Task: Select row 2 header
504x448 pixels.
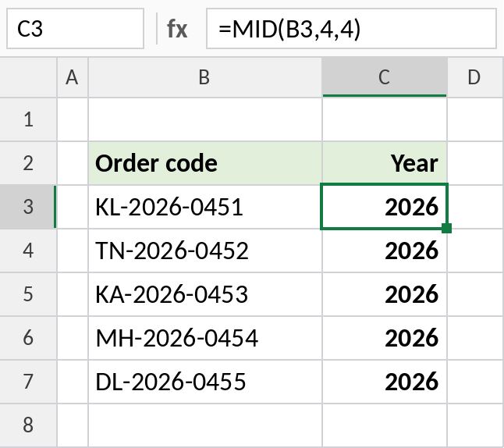Action: 28,163
